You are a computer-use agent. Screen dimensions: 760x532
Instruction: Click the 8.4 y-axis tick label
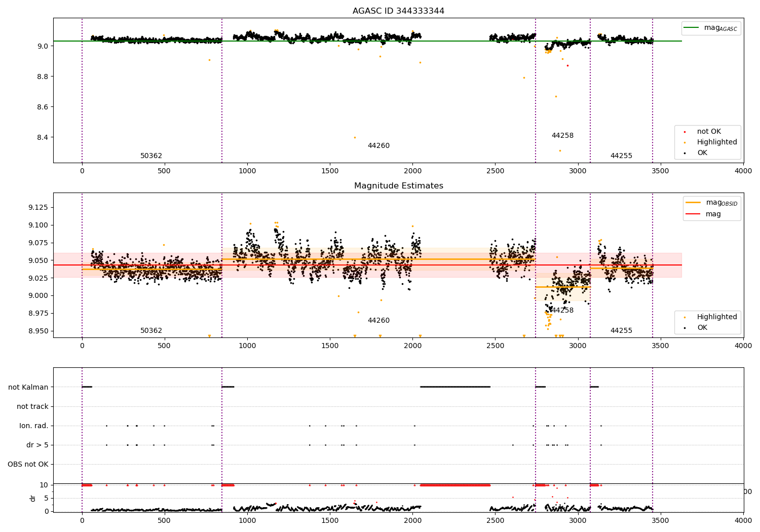tap(43, 138)
